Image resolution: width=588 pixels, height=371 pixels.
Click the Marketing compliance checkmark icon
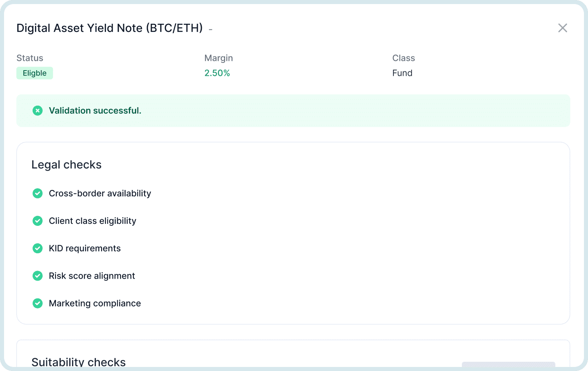[x=37, y=303]
